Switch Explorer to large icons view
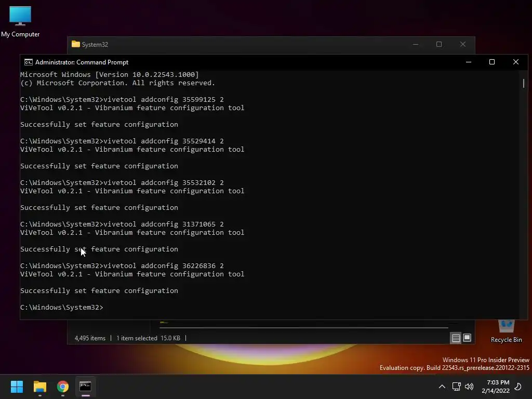This screenshot has width=532, height=399. coord(467,338)
